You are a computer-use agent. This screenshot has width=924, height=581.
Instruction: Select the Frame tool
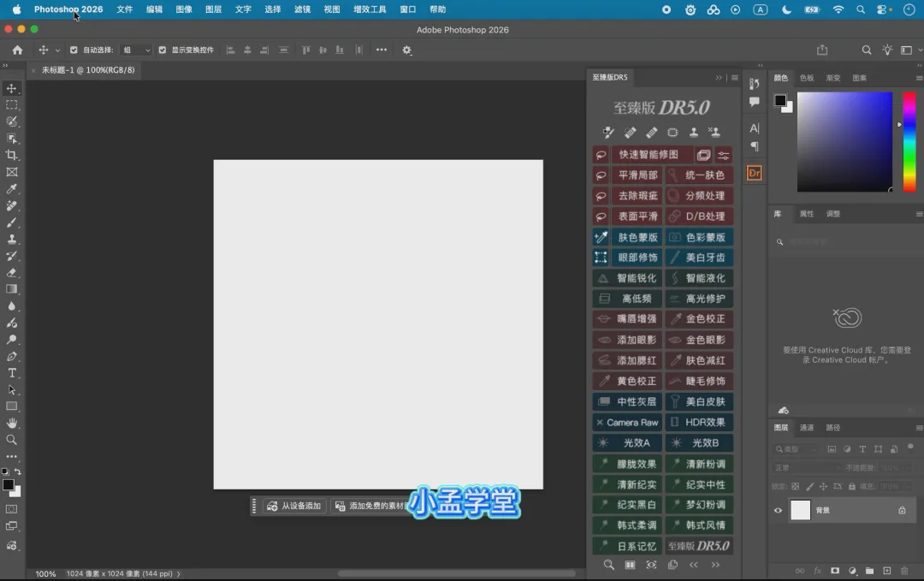pos(11,172)
